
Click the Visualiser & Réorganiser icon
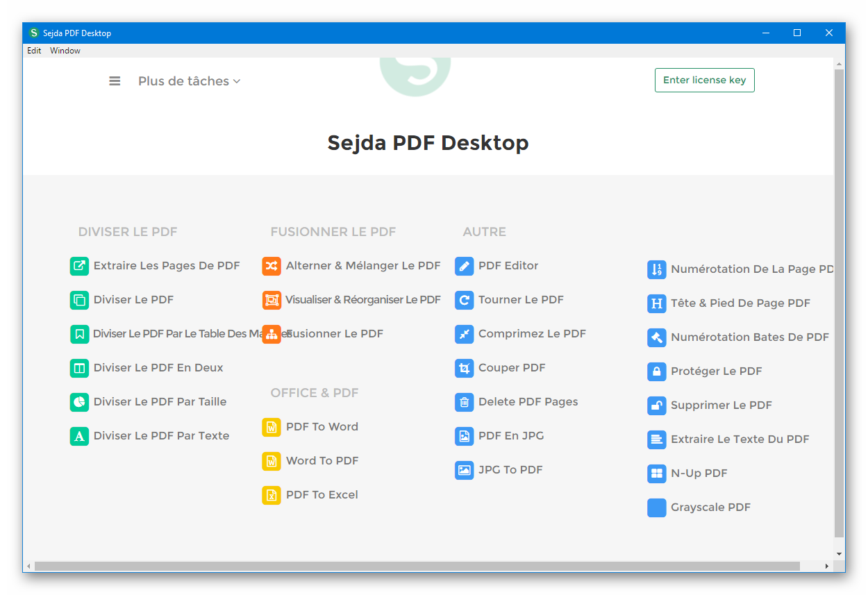272,300
